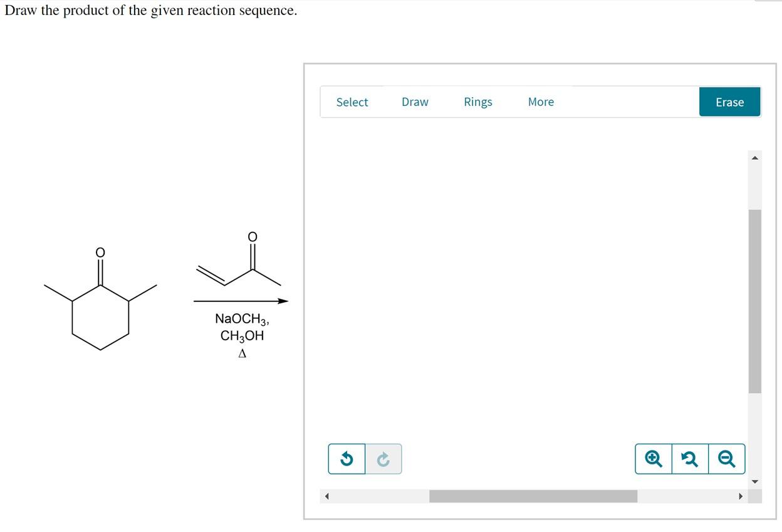The width and height of the screenshot is (782, 532).
Task: Click the vertical scrollbar up arrow
Action: coord(755,157)
